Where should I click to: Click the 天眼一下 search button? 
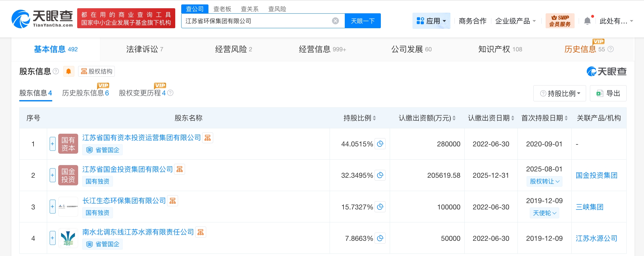tap(362, 21)
